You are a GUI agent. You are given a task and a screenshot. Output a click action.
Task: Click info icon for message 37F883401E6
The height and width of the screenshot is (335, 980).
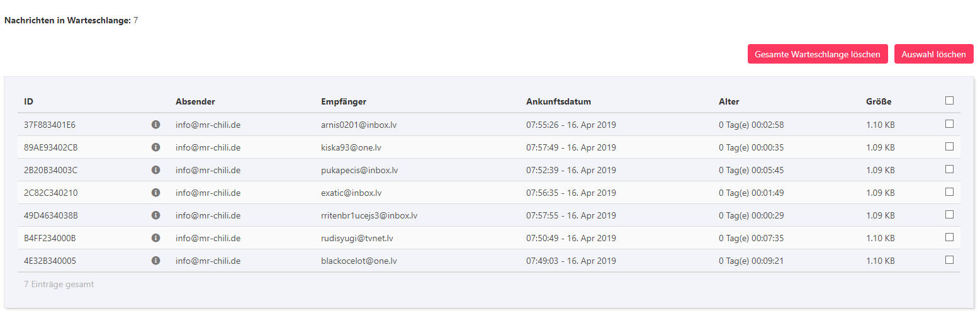[156, 125]
